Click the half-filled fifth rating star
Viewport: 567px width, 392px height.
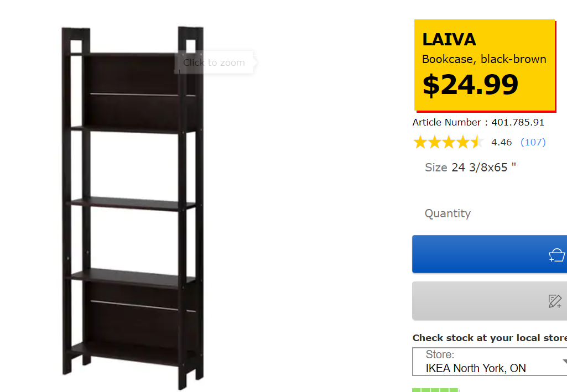[x=477, y=142]
